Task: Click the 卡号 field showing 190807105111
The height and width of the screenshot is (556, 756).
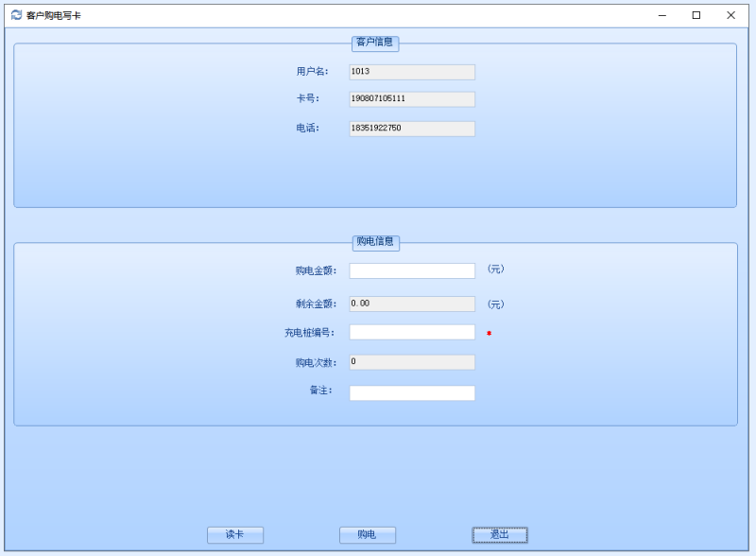Action: (412, 99)
